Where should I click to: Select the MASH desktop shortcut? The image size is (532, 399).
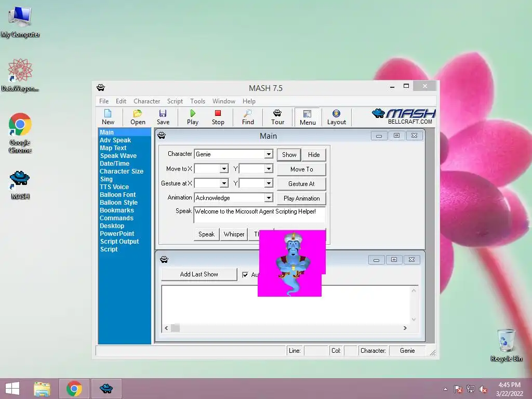pyautogui.click(x=20, y=185)
